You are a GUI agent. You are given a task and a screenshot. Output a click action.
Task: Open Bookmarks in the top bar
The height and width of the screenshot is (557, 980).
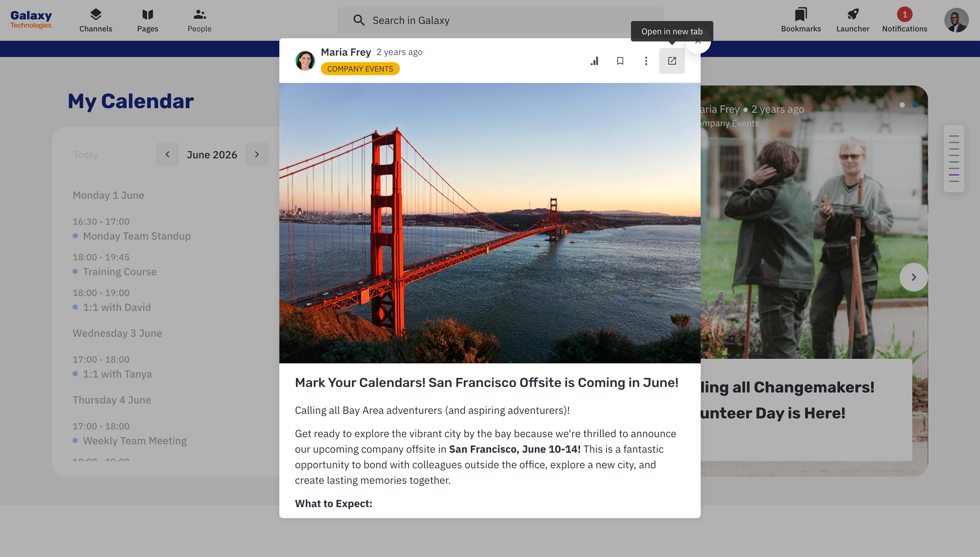click(801, 20)
